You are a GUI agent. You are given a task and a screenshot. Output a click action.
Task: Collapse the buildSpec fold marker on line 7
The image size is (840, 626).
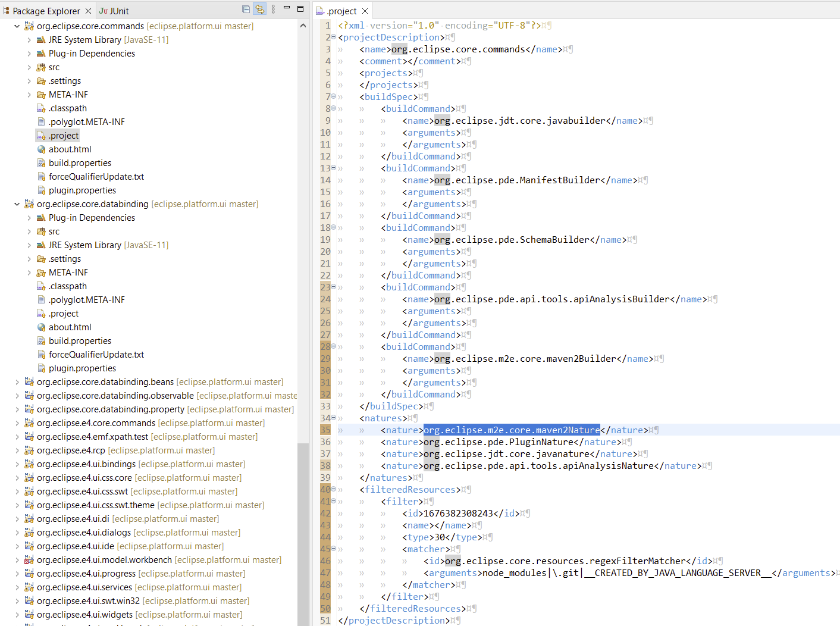tap(333, 96)
